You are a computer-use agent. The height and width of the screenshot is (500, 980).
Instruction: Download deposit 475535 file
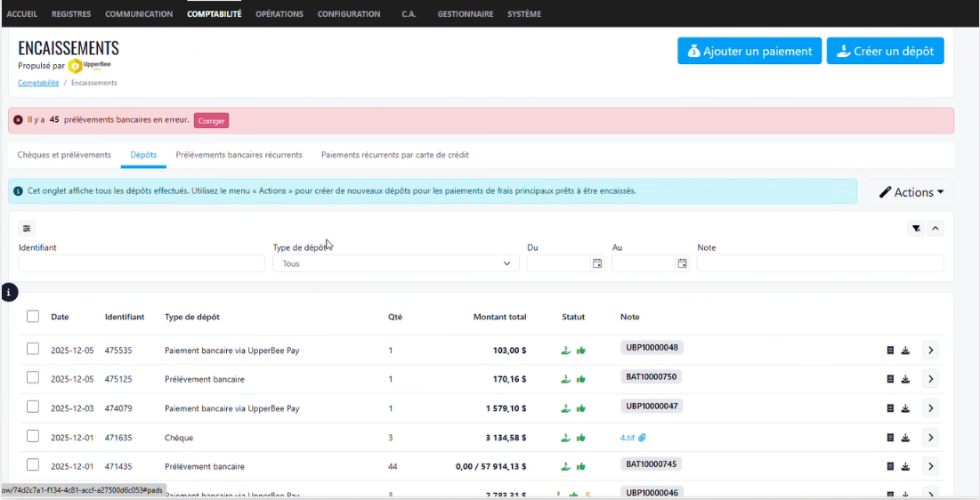pos(905,351)
